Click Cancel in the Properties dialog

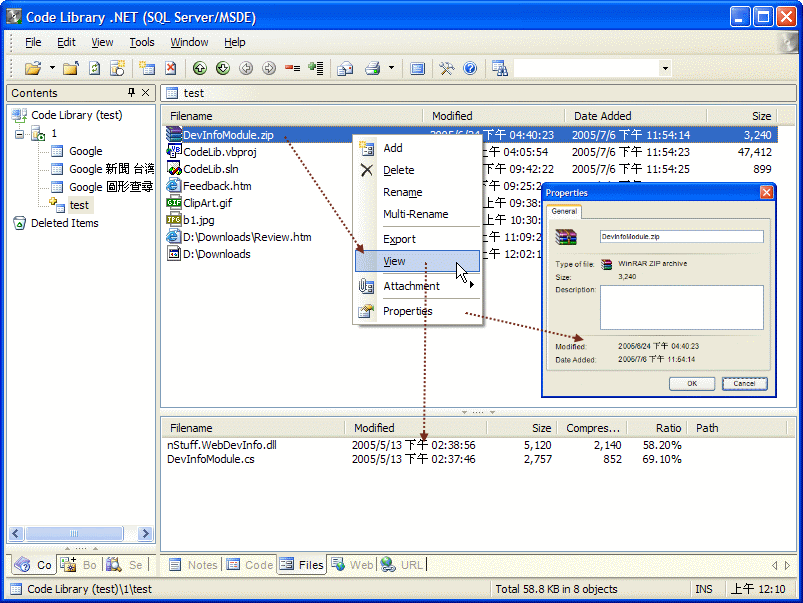point(745,384)
